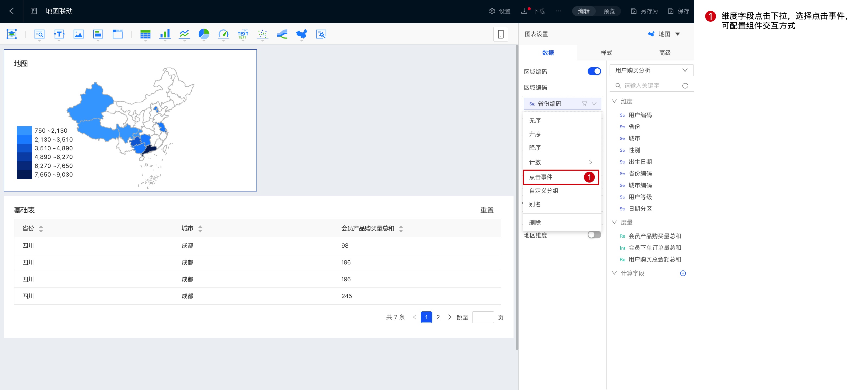
Task: Select page 1 in pagination
Action: (426, 317)
